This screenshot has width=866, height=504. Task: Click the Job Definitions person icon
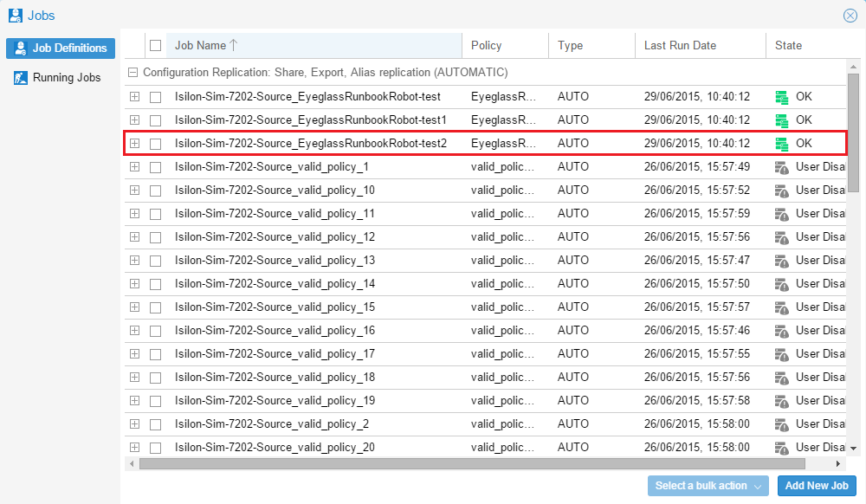(21, 48)
